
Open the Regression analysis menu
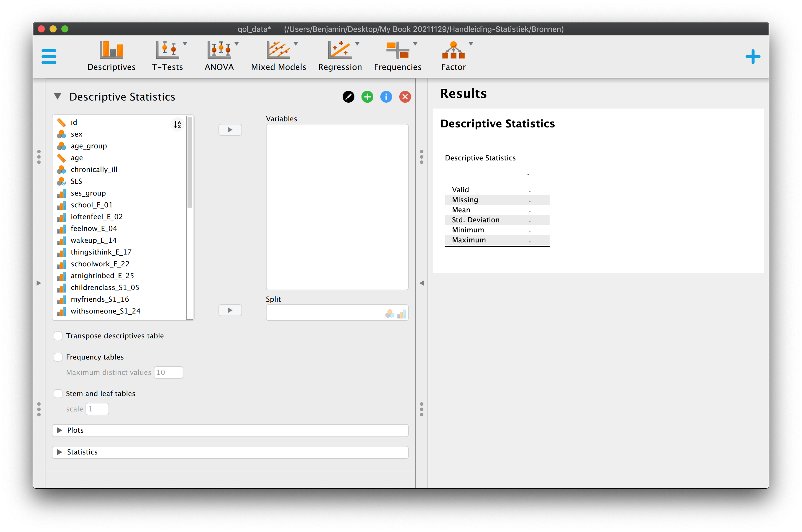[x=340, y=56]
